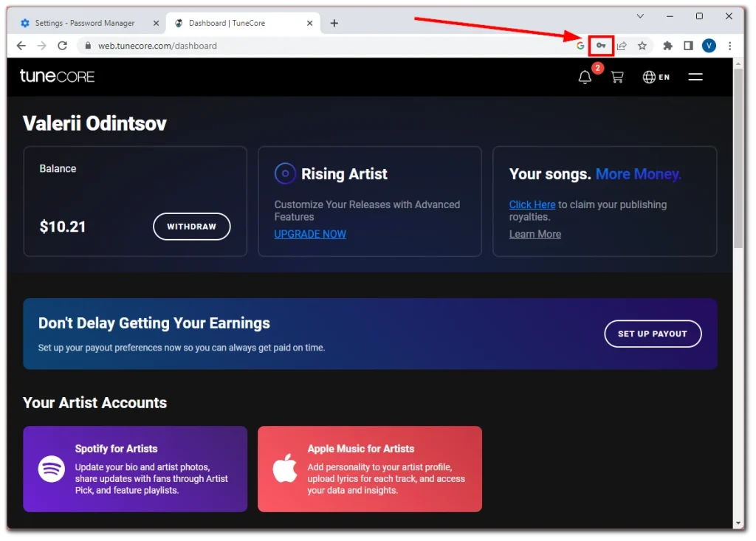Open the Apple Music for Artists card

tap(370, 469)
